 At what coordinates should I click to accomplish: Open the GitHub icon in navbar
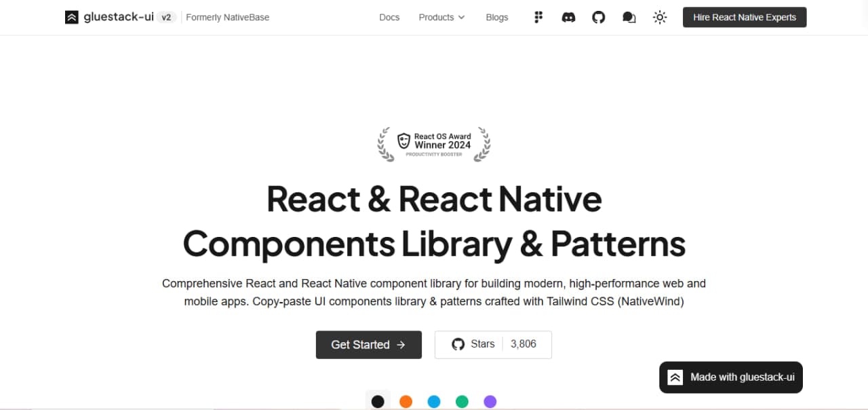tap(599, 18)
